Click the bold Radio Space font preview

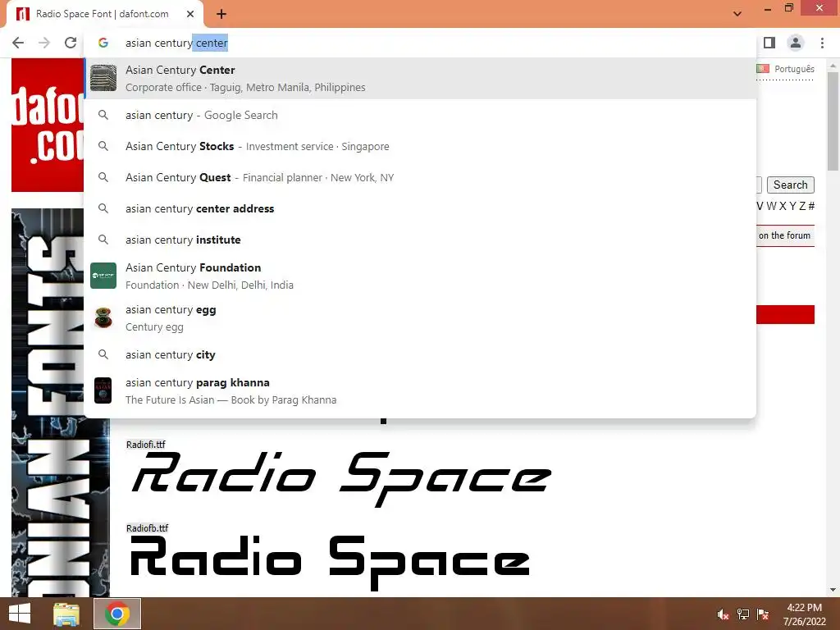[x=330, y=563]
